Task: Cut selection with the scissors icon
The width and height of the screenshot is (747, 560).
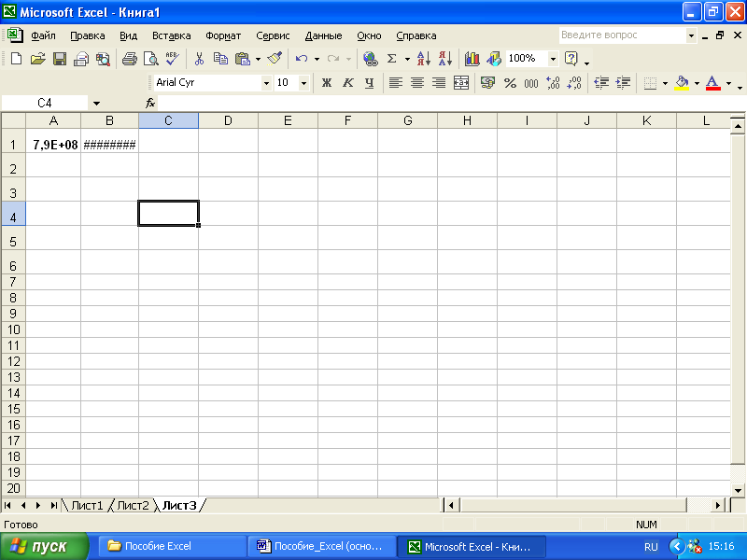Action: [199, 59]
